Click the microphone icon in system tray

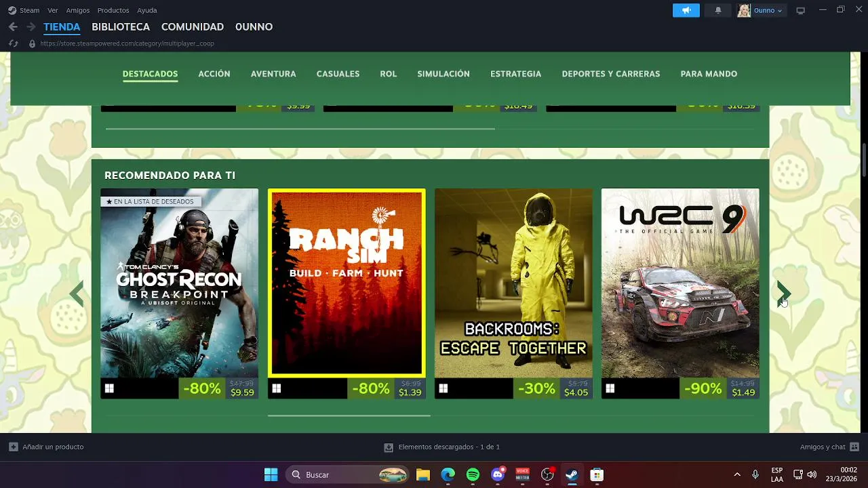click(x=755, y=474)
